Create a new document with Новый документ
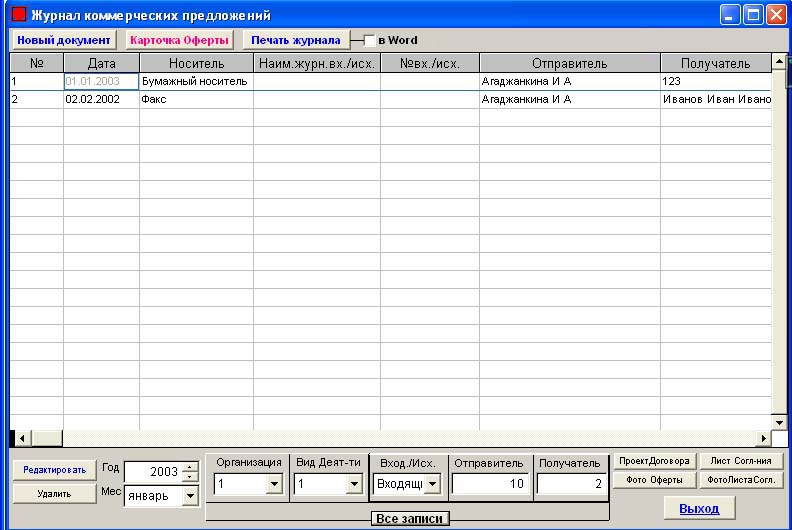 64,40
